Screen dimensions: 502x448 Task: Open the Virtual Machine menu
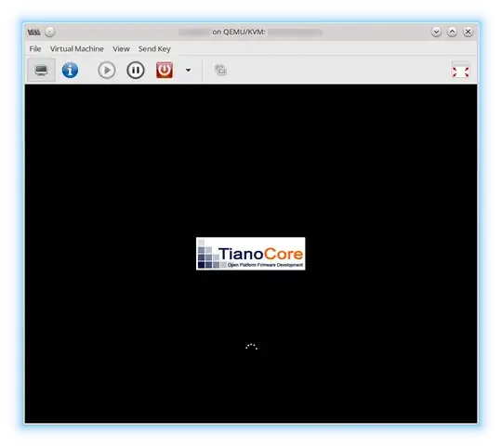click(77, 49)
